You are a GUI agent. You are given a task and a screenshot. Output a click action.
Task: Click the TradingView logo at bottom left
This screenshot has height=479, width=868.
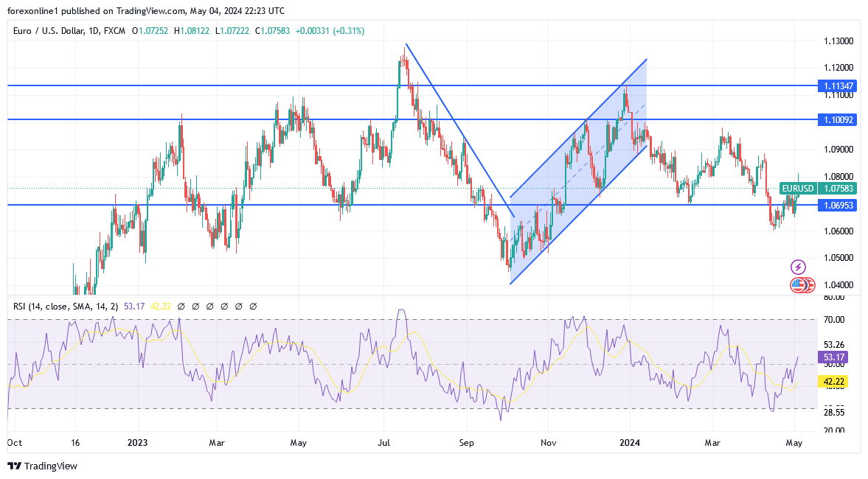pyautogui.click(x=42, y=466)
